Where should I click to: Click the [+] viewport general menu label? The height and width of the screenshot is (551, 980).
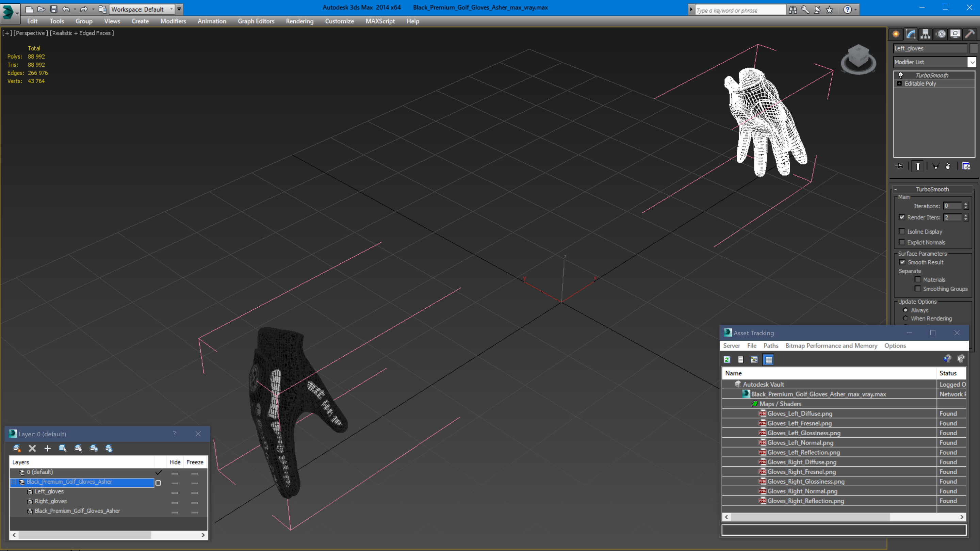[x=7, y=33]
